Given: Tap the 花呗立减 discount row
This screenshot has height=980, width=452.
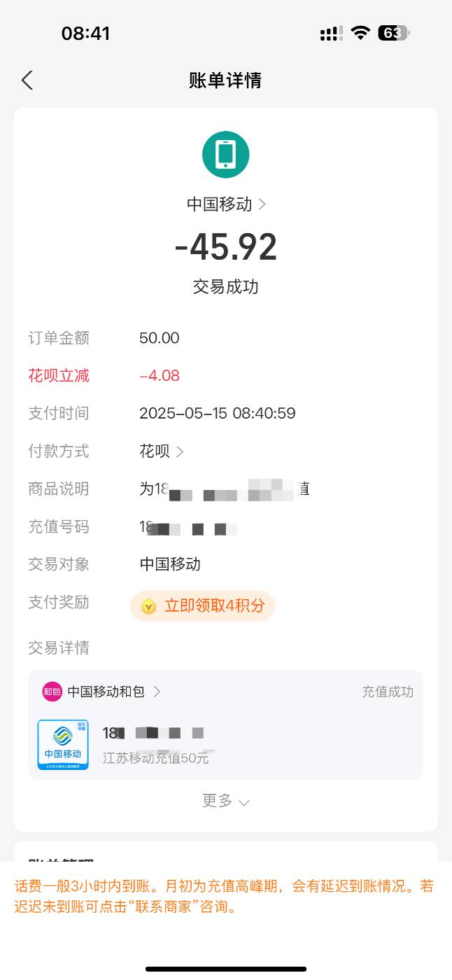Looking at the screenshot, I should click(226, 376).
